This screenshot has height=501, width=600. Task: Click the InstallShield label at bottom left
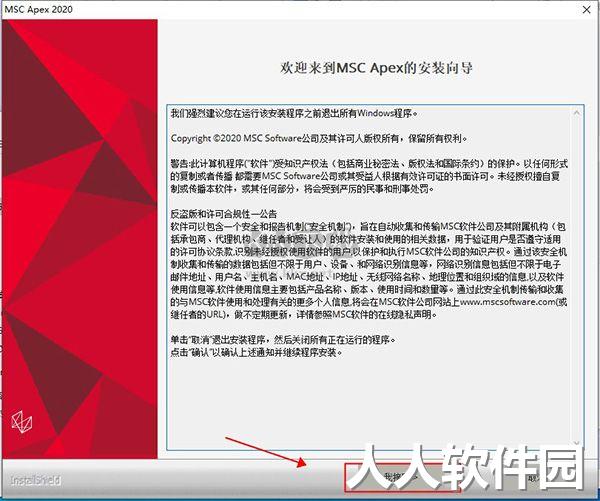click(x=35, y=480)
